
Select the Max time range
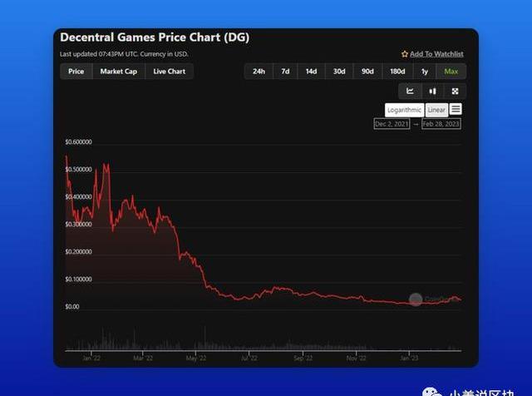click(451, 72)
